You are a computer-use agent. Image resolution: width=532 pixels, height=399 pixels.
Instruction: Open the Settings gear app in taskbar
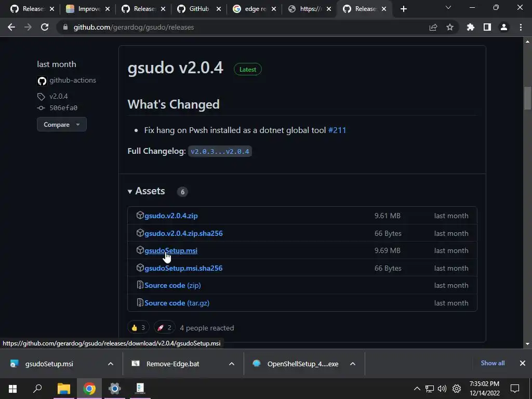pyautogui.click(x=115, y=389)
